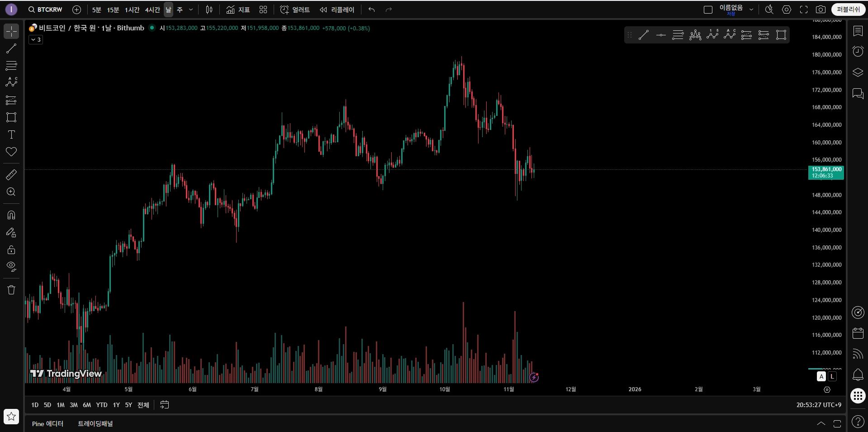Select horizontal line in floating toolbar
868x432 pixels.
pyautogui.click(x=661, y=35)
